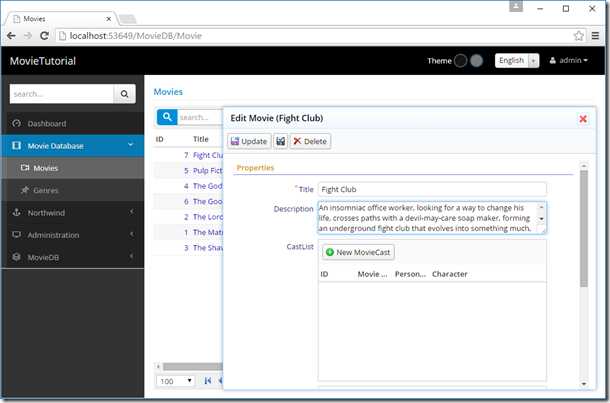Open a new browser tab

(128, 19)
